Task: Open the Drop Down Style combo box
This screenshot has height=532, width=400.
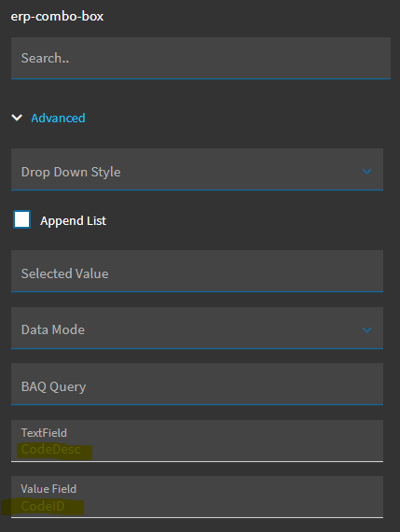Action: pos(197,169)
